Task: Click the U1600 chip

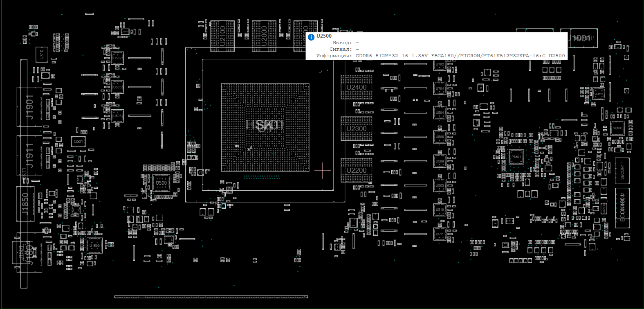Action: point(94,246)
